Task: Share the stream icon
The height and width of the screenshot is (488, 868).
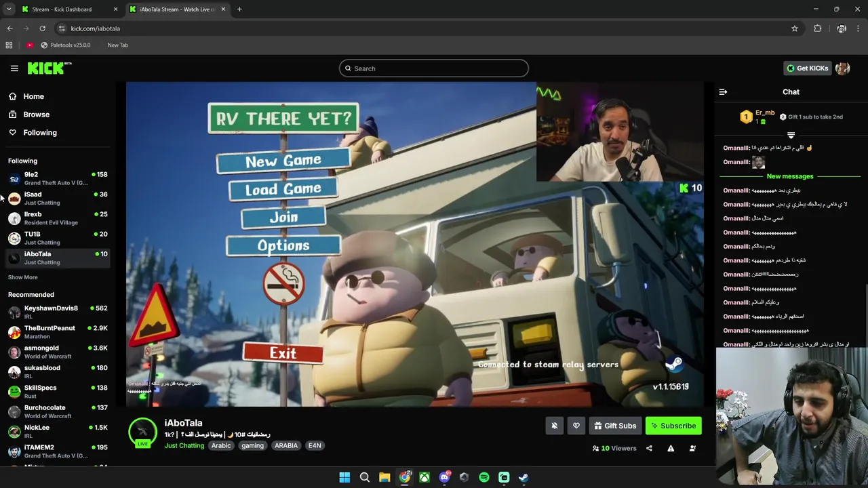Action: 649,448
